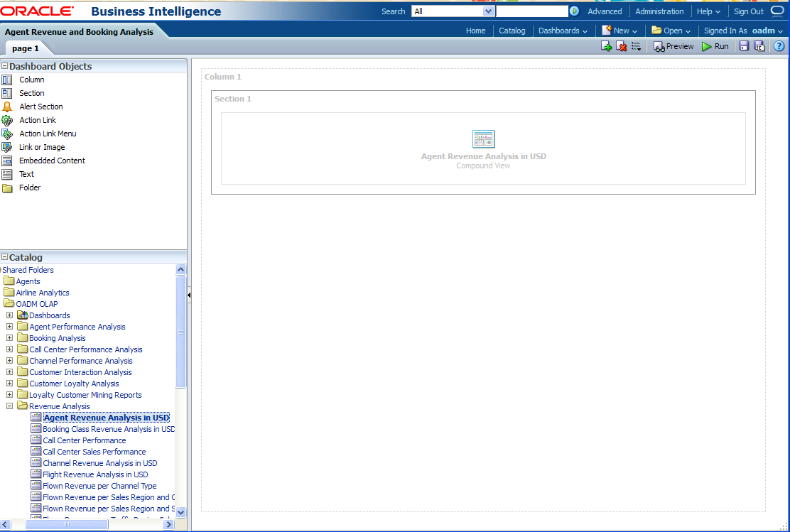Open the Dashboards menu
Image resolution: width=790 pixels, height=532 pixels.
(563, 31)
